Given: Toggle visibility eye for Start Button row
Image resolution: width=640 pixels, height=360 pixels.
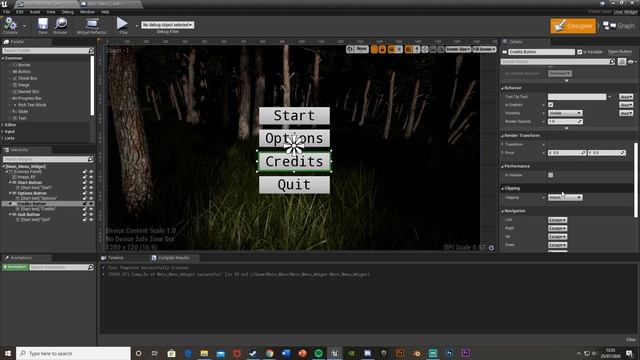Looking at the screenshot, I should (91, 182).
